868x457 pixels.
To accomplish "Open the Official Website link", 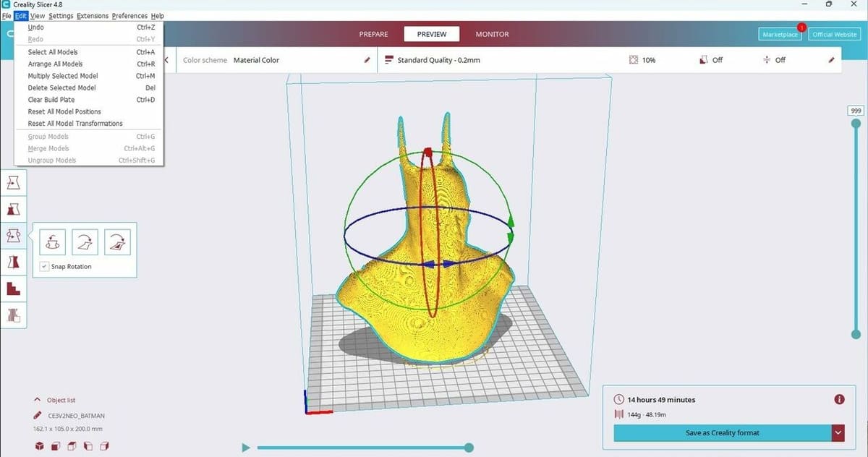I will tap(834, 34).
